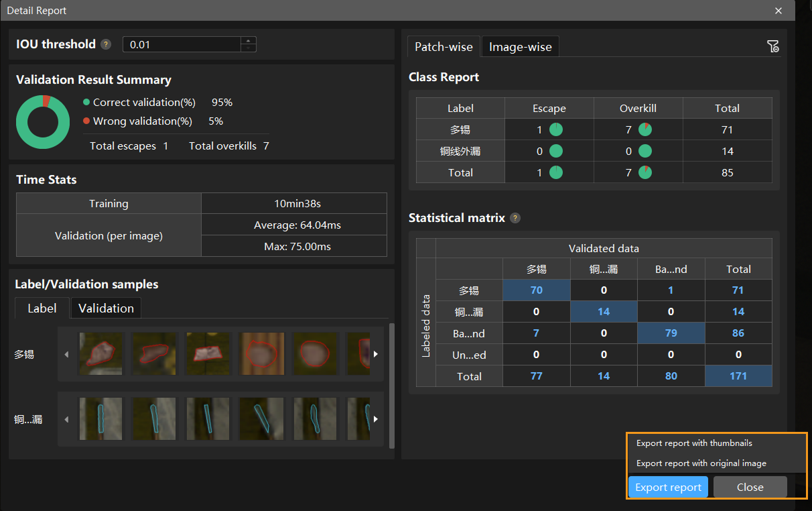Close the Detail Report window with X

(779, 11)
